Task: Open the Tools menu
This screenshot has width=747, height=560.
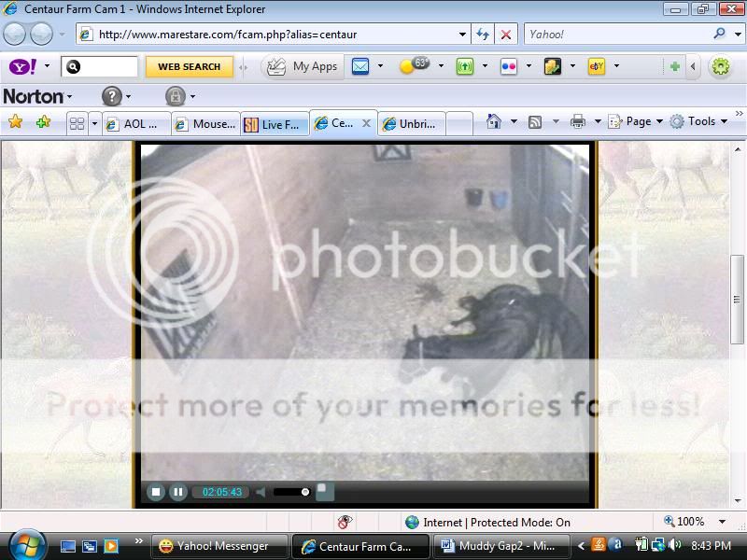Action: coord(698,122)
